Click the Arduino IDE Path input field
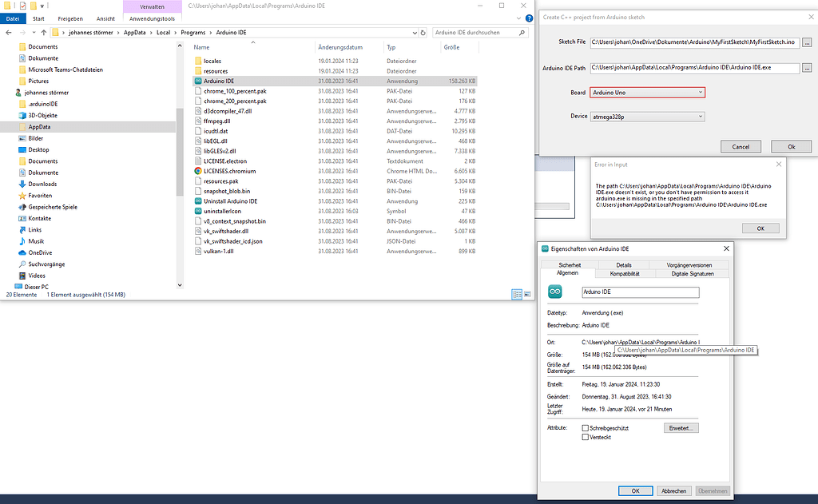Image resolution: width=818 pixels, height=504 pixels. pos(695,68)
